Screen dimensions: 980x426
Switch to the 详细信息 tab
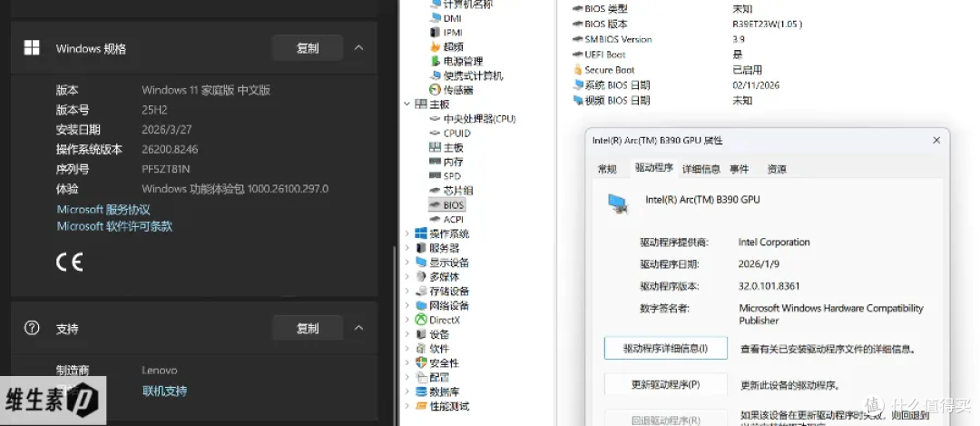pyautogui.click(x=701, y=169)
